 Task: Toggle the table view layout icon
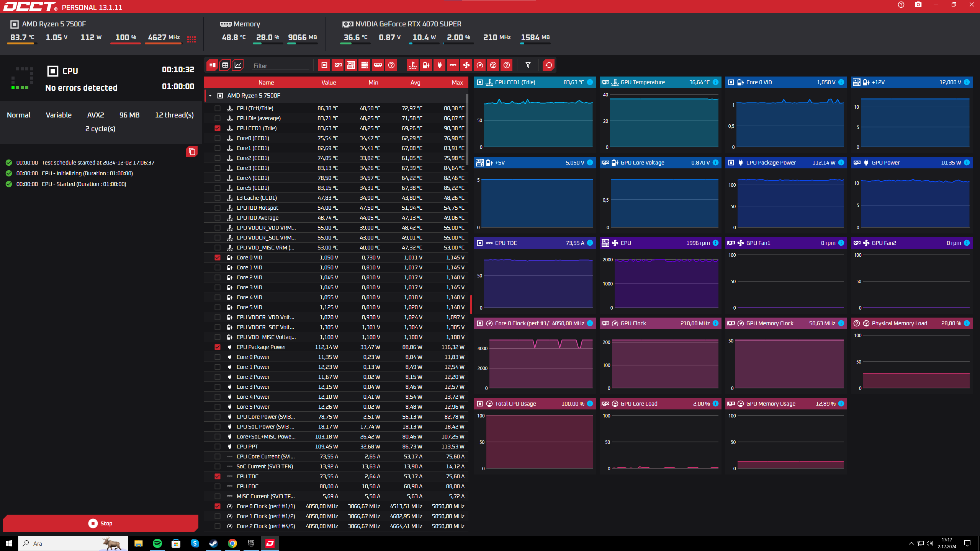tap(225, 65)
